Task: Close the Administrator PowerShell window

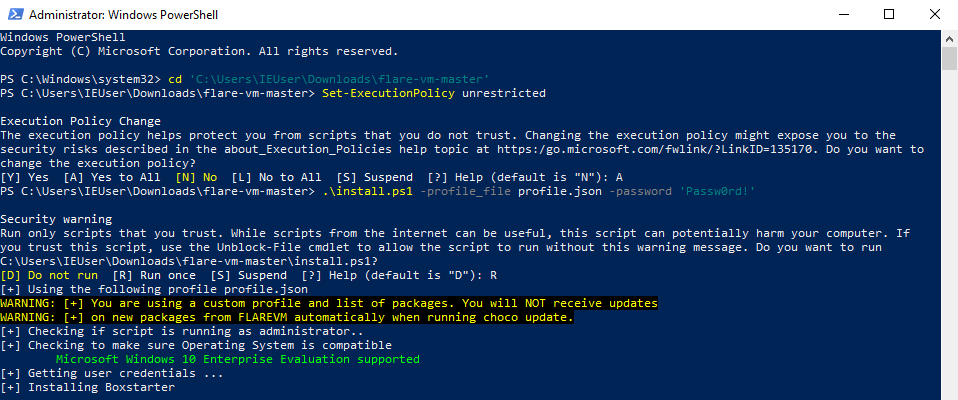Action: pos(934,15)
